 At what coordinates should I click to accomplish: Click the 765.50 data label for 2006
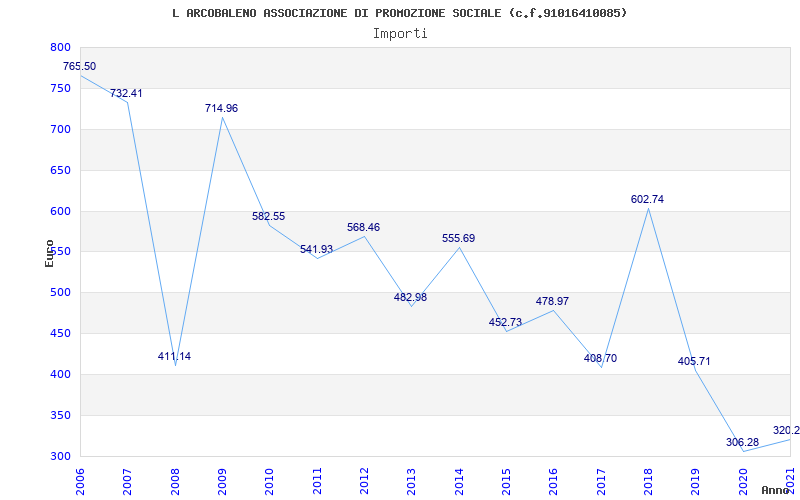point(79,66)
